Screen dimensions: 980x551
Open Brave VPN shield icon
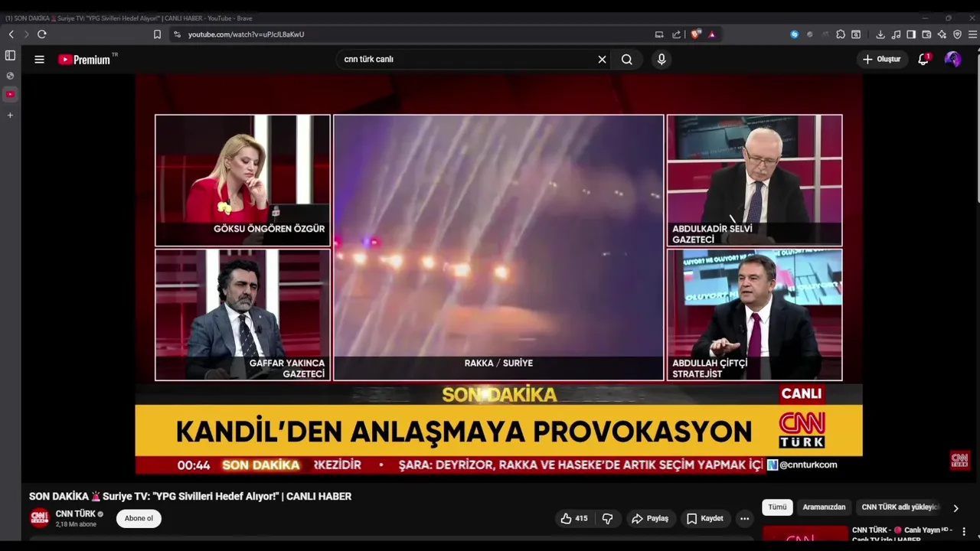957,34
